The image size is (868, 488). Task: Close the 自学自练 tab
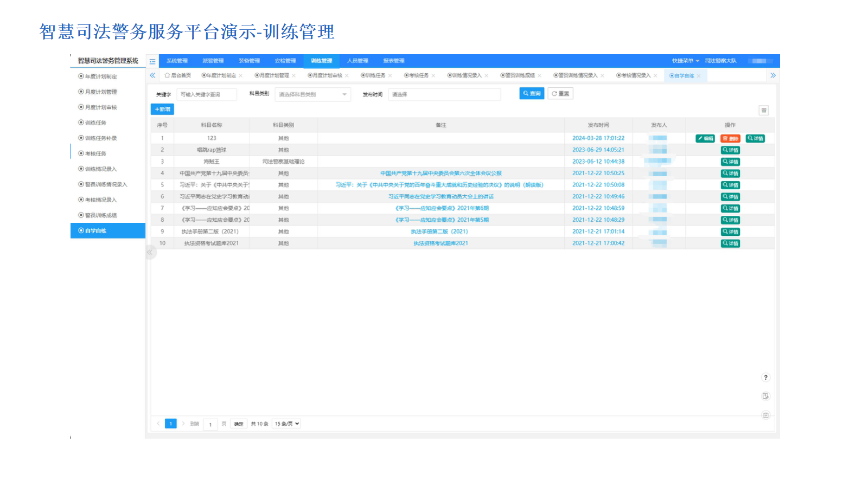tap(699, 76)
